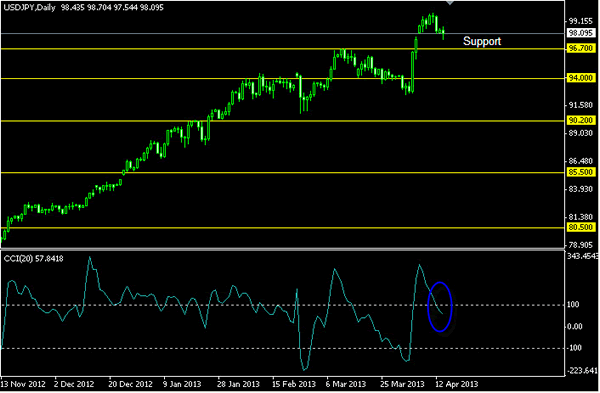Viewport: 600px width, 393px height.
Task: Click the 13 Nov 2012 date on time axis
Action: [x=23, y=384]
